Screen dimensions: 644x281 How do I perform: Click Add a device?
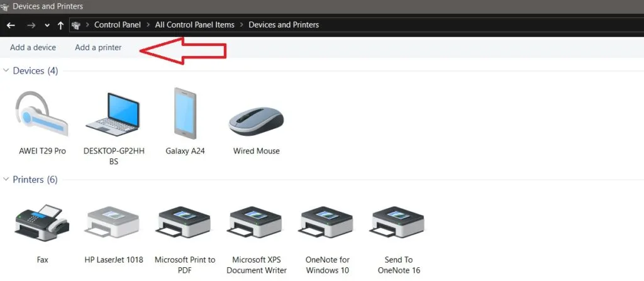(x=33, y=47)
